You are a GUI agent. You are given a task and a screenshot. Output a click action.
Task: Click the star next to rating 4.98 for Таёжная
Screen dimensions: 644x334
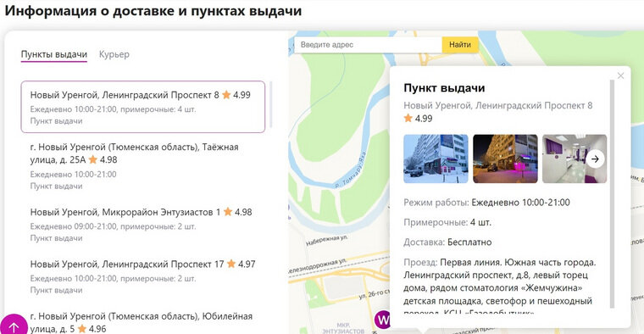[93, 159]
